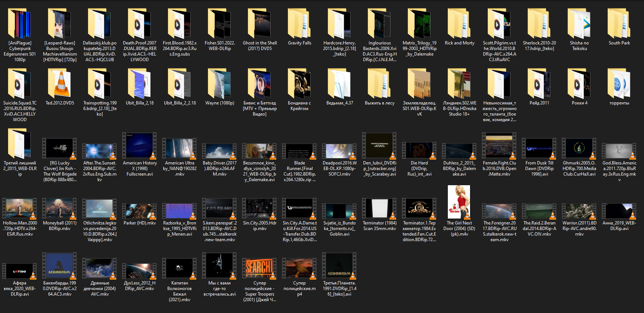The width and height of the screenshot is (644, 313).
Task: Click the file name Ghmurki.2005.O.HDRip.700
Action: click(579, 169)
